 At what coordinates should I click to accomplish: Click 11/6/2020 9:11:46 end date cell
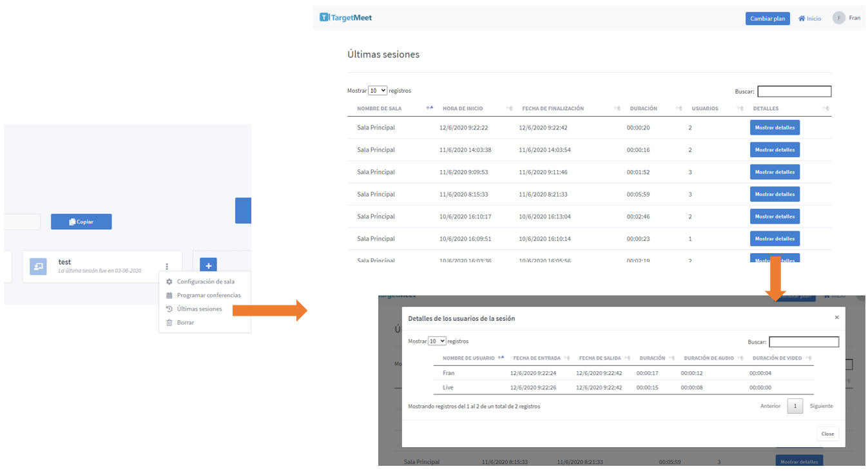click(x=543, y=172)
